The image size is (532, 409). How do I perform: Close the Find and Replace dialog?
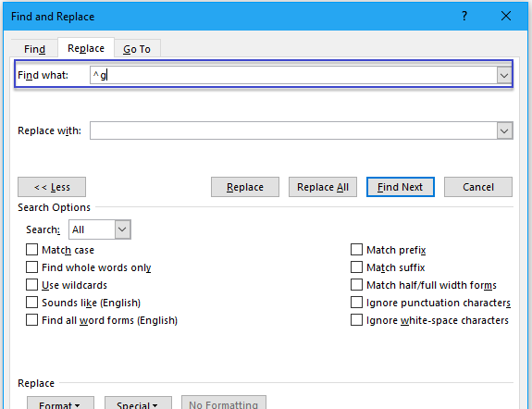(506, 16)
